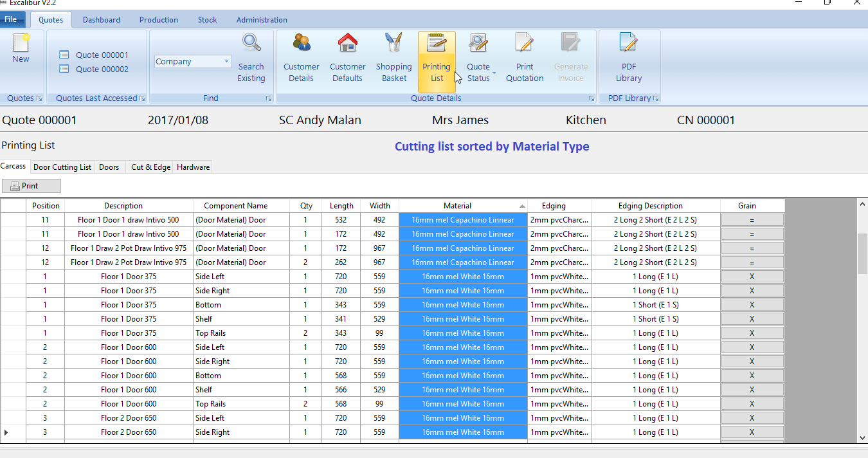Viewport: 868px width, 458px height.
Task: Expand the Quote Details group launcher
Action: click(x=591, y=98)
